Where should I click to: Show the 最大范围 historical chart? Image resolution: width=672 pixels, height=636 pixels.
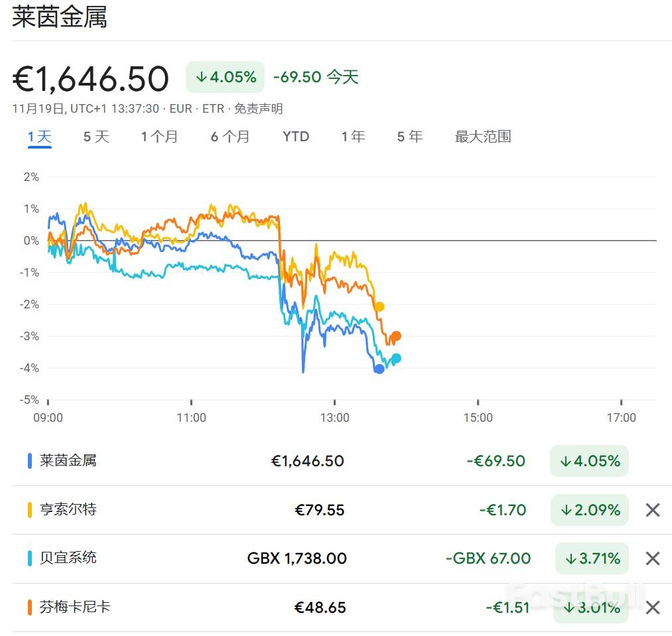[x=482, y=137]
